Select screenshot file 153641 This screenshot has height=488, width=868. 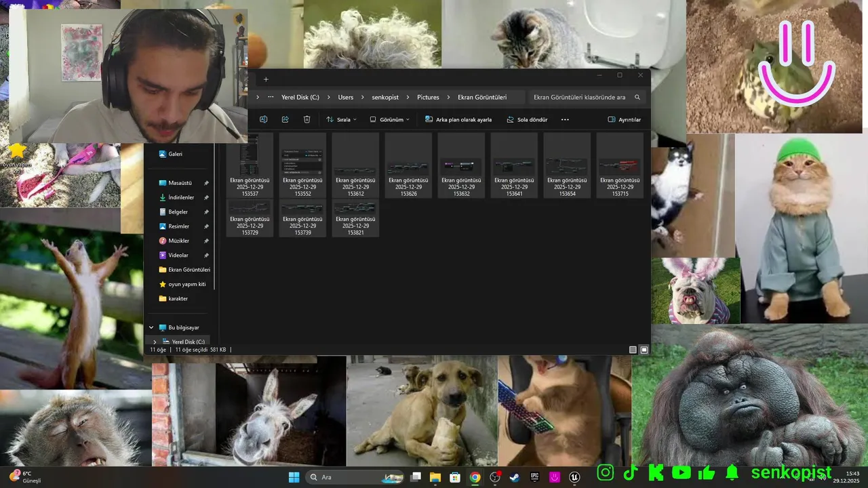514,165
